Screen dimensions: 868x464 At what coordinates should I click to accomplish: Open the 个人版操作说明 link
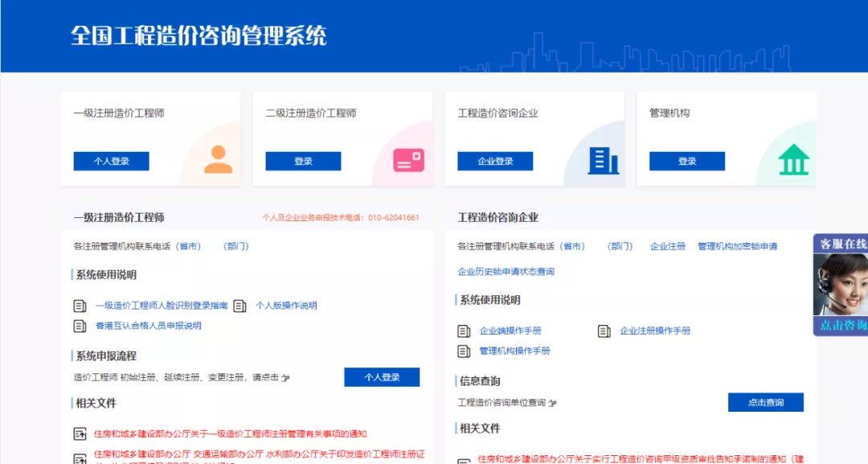(286, 306)
